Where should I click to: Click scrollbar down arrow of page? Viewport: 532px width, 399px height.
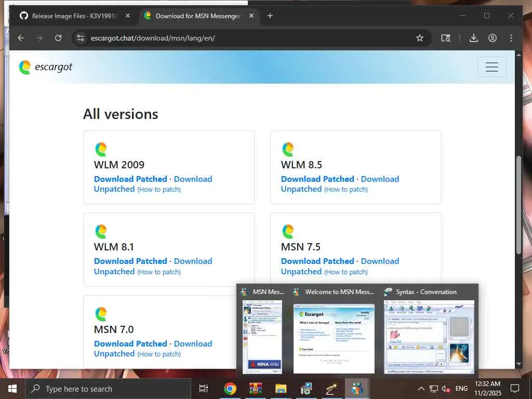coord(518,364)
